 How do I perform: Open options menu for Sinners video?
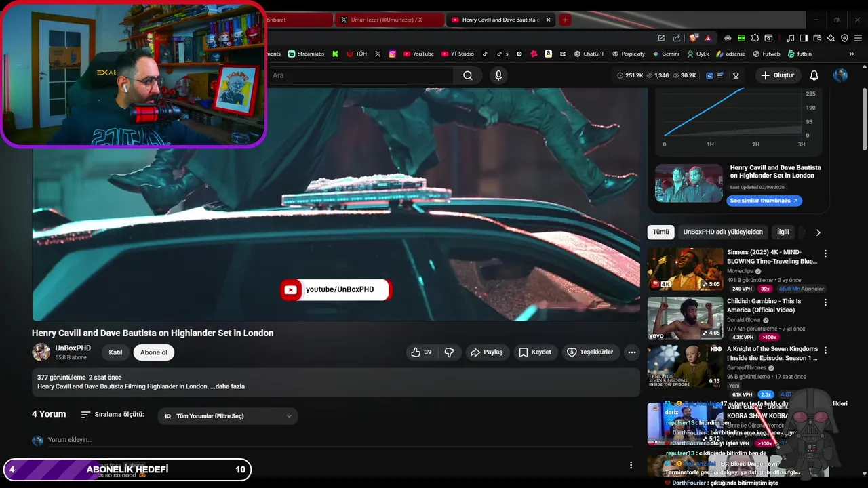pyautogui.click(x=825, y=253)
